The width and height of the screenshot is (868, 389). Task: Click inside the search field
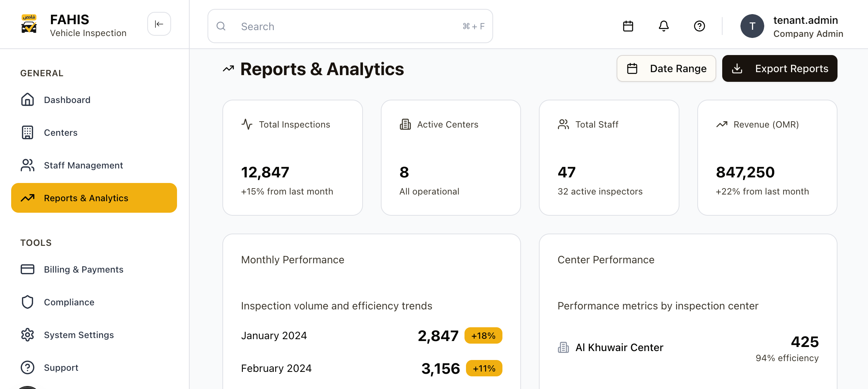tap(335, 26)
